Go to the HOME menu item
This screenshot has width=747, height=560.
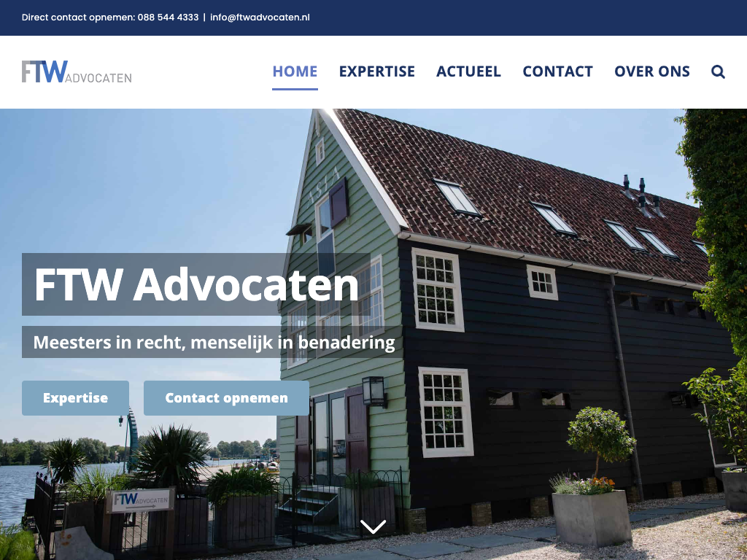[x=295, y=71]
